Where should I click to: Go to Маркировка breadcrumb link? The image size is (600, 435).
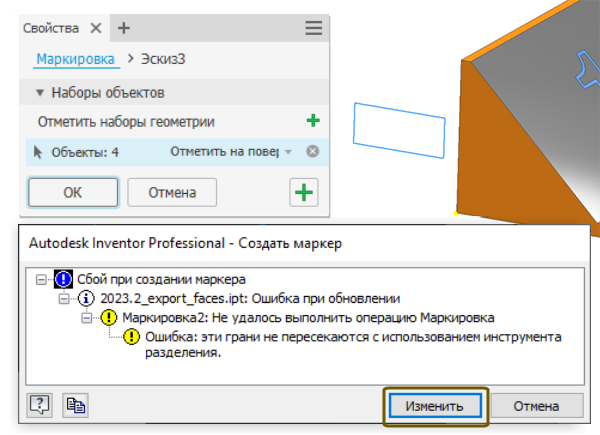pos(76,59)
